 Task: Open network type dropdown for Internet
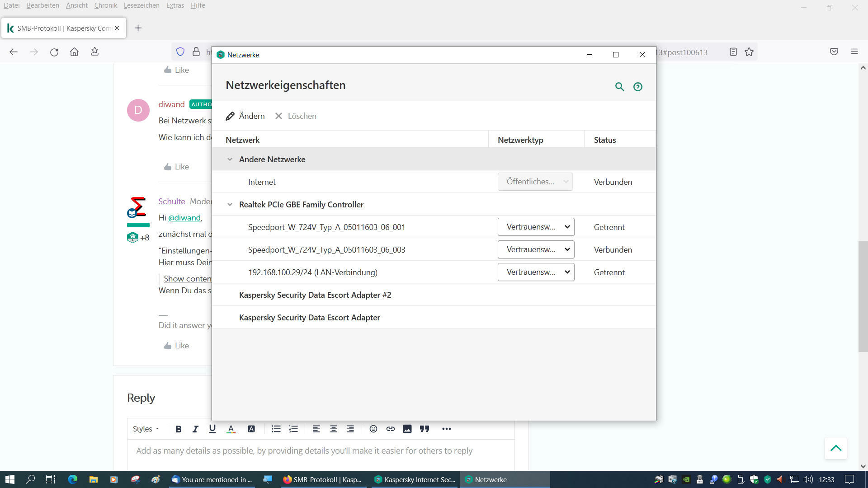(535, 182)
